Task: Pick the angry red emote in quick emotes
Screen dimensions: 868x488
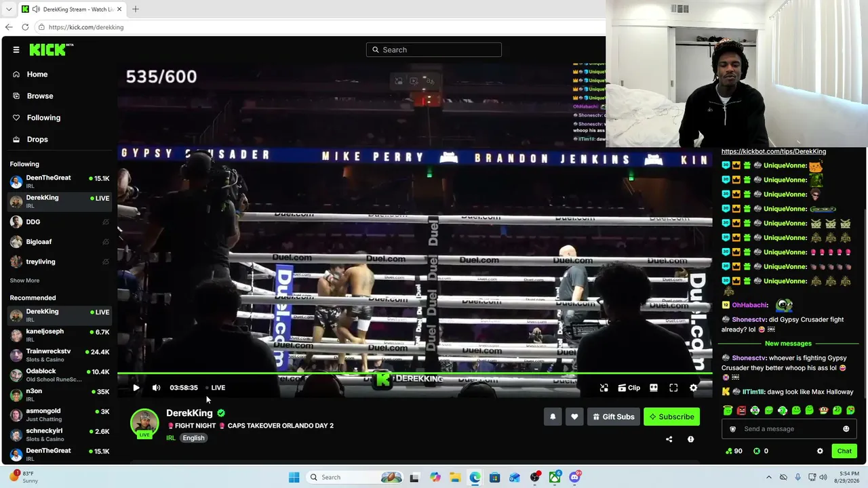Action: tap(741, 410)
